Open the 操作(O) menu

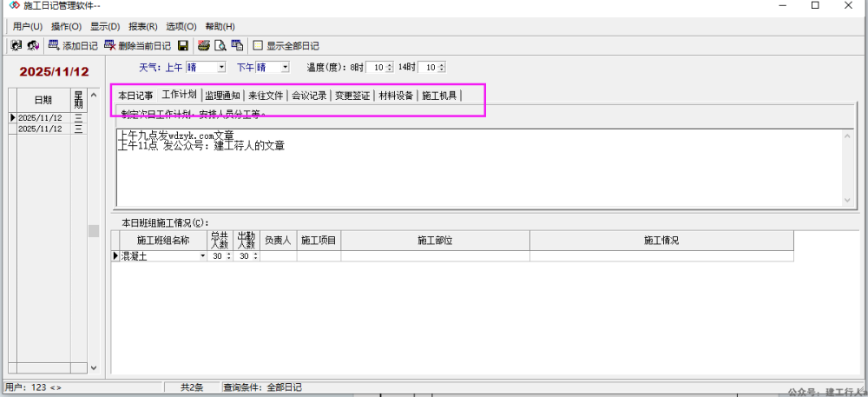66,26
